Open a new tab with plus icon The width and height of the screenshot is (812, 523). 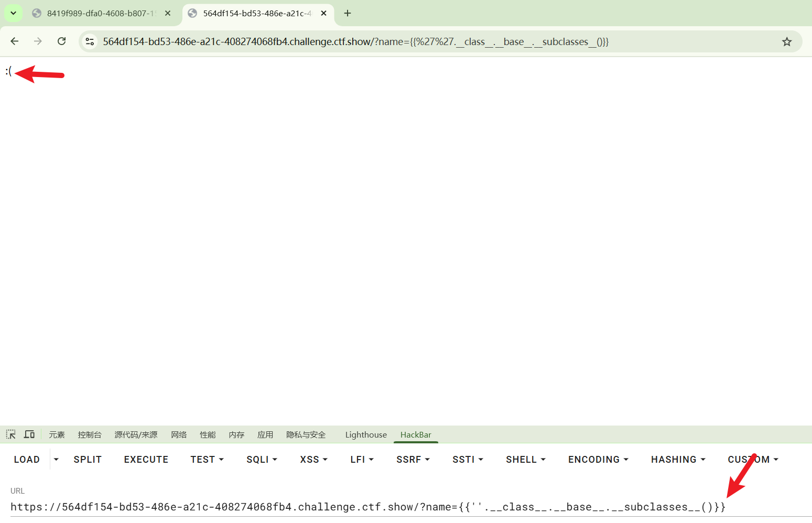coord(348,13)
